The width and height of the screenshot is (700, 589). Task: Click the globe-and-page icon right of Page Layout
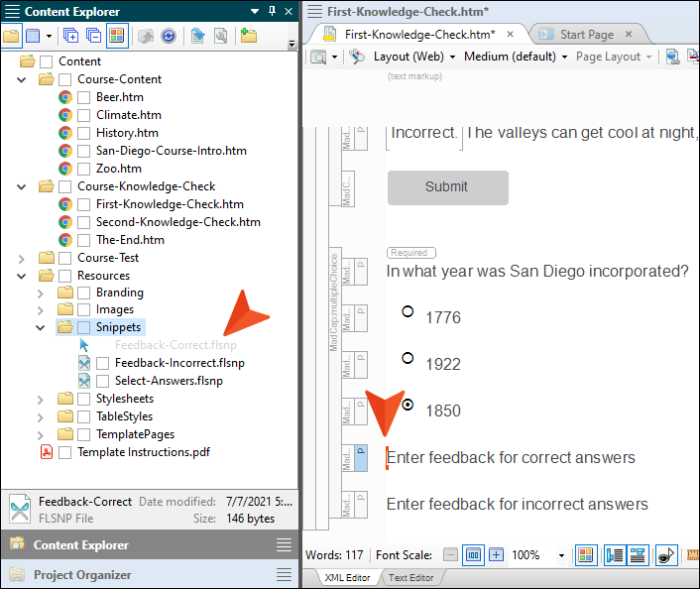coord(672,57)
